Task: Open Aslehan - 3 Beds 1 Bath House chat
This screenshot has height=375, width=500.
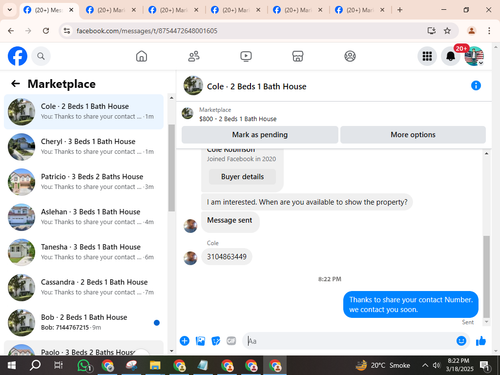Action: 84,217
